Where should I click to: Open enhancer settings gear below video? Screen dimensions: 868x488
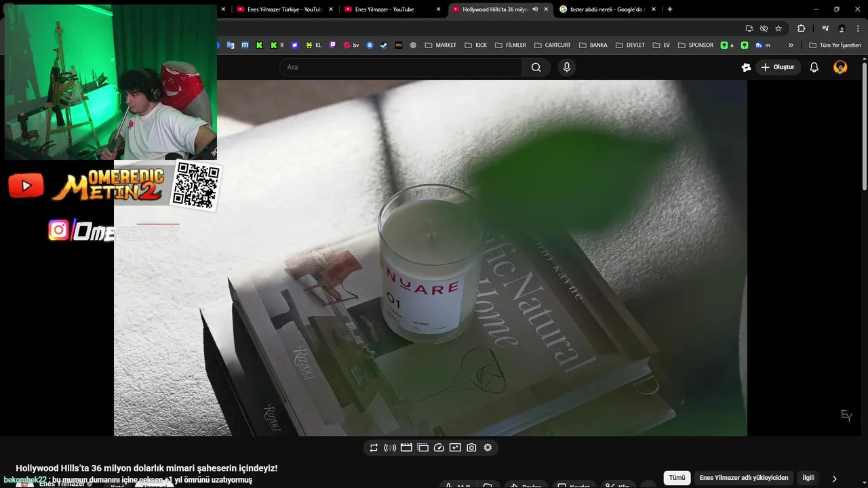point(488,447)
